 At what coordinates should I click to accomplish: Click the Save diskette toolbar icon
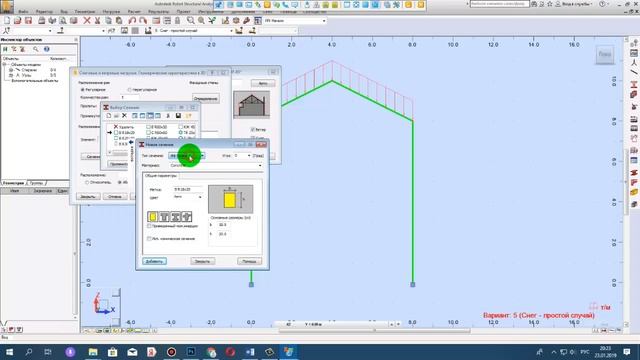[28, 20]
